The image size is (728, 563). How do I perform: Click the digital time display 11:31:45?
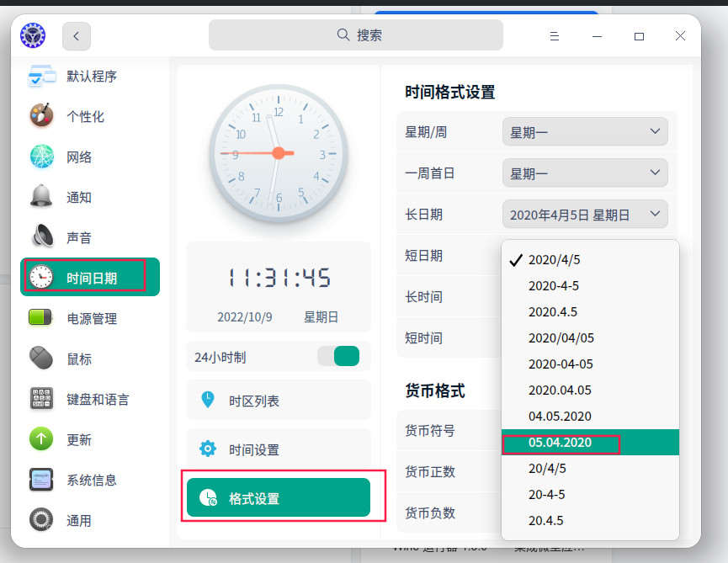(279, 278)
